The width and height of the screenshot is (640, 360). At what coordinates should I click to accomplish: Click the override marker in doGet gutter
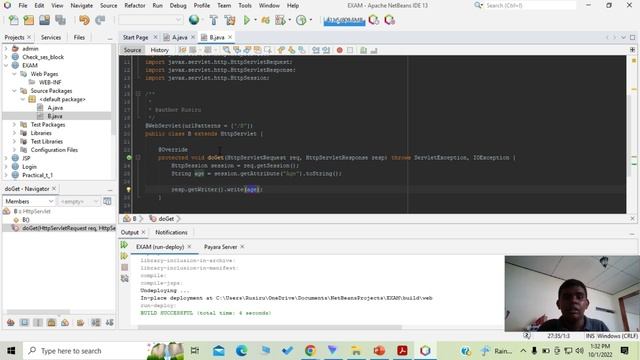[x=129, y=158]
